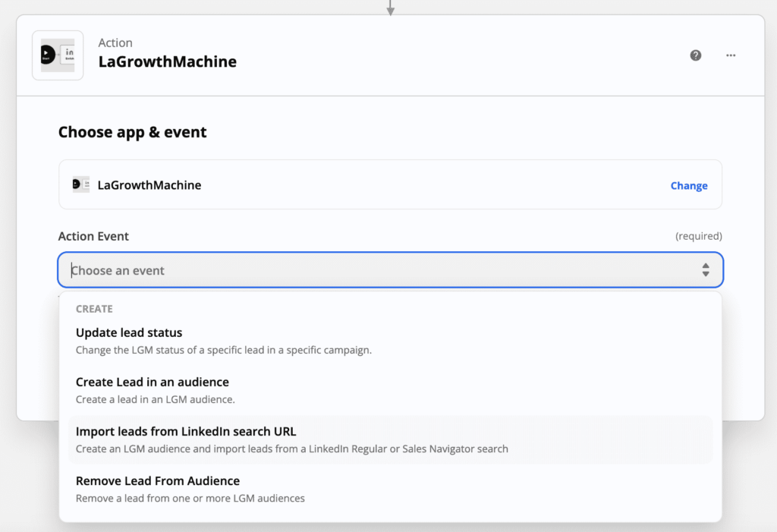Click the CREATE group header in the dropdown
This screenshot has width=777, height=532.
(94, 309)
